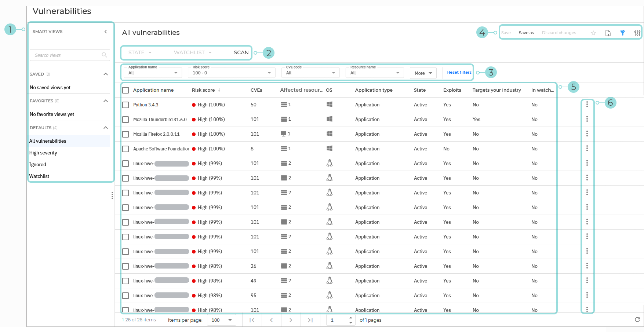Screen dimensions: 644x332
Task: Click the blue filter funnel icon
Action: 622,33
